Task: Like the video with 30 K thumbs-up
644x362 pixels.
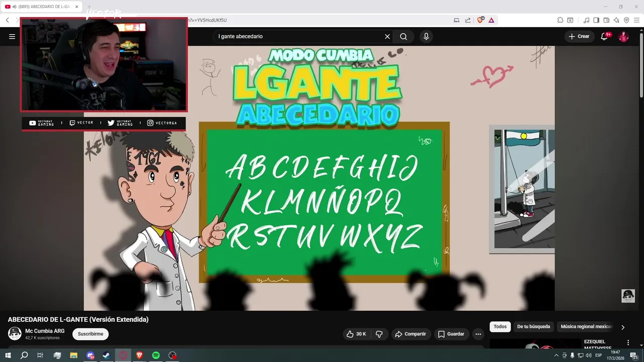Action: [356, 334]
